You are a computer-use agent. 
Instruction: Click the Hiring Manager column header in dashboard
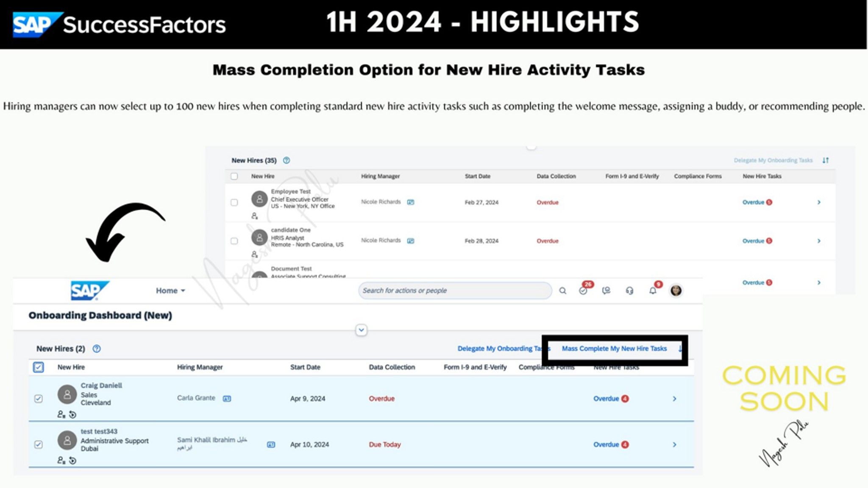click(x=200, y=367)
